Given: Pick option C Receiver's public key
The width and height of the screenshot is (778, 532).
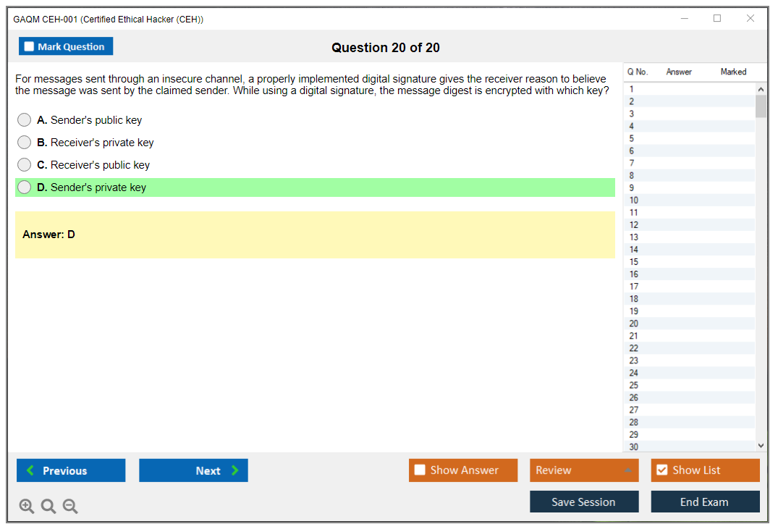Looking at the screenshot, I should pyautogui.click(x=25, y=165).
